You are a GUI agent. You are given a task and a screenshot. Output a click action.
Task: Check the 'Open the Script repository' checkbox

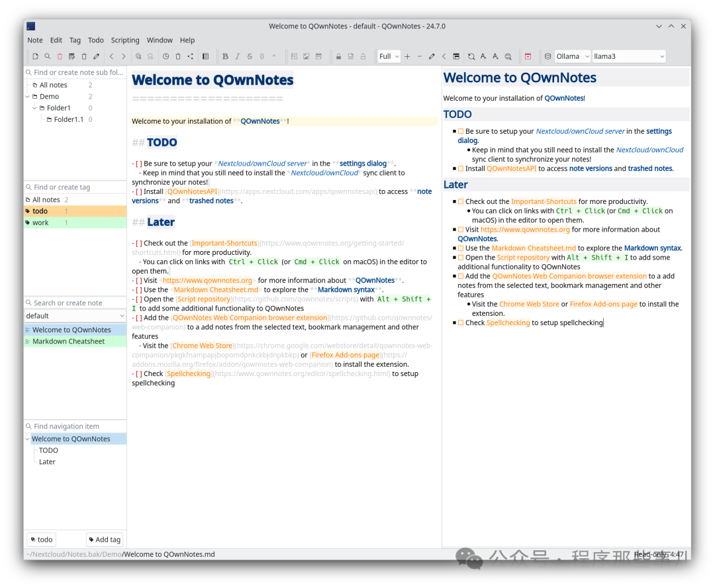461,258
